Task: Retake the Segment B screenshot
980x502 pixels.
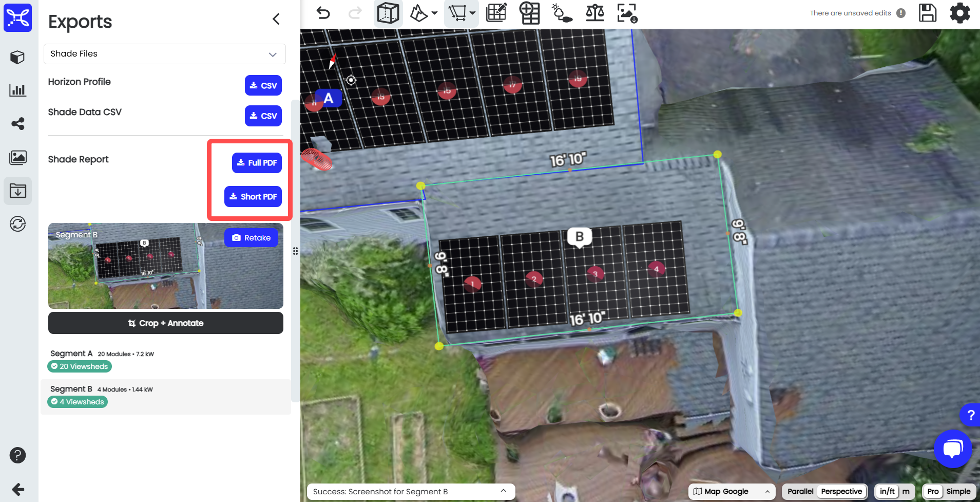Action: [251, 237]
